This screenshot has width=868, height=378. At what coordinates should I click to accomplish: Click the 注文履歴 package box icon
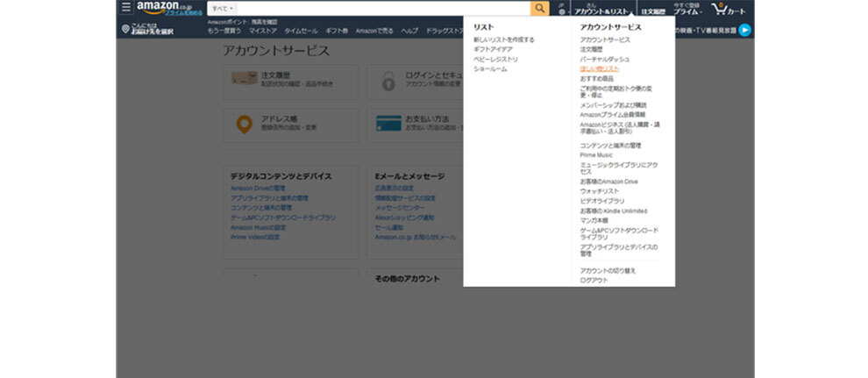coord(244,78)
